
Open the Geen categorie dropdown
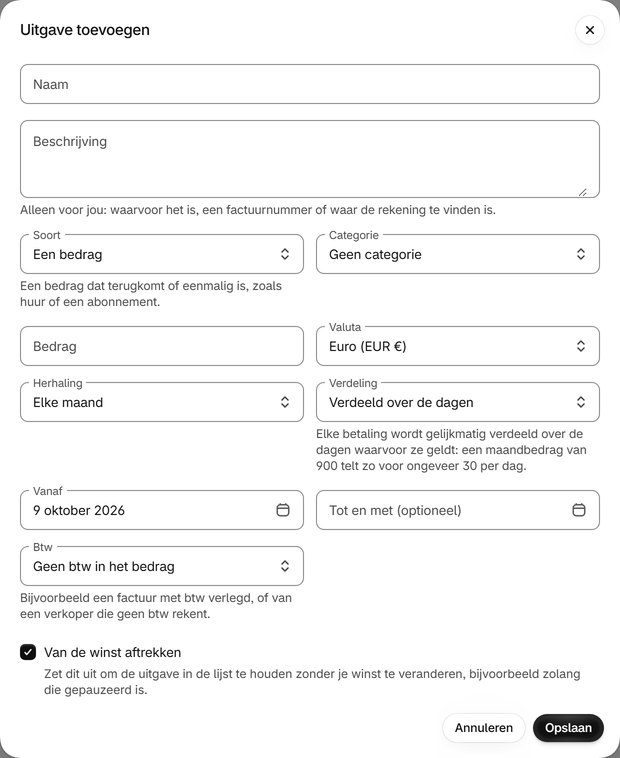pos(458,254)
